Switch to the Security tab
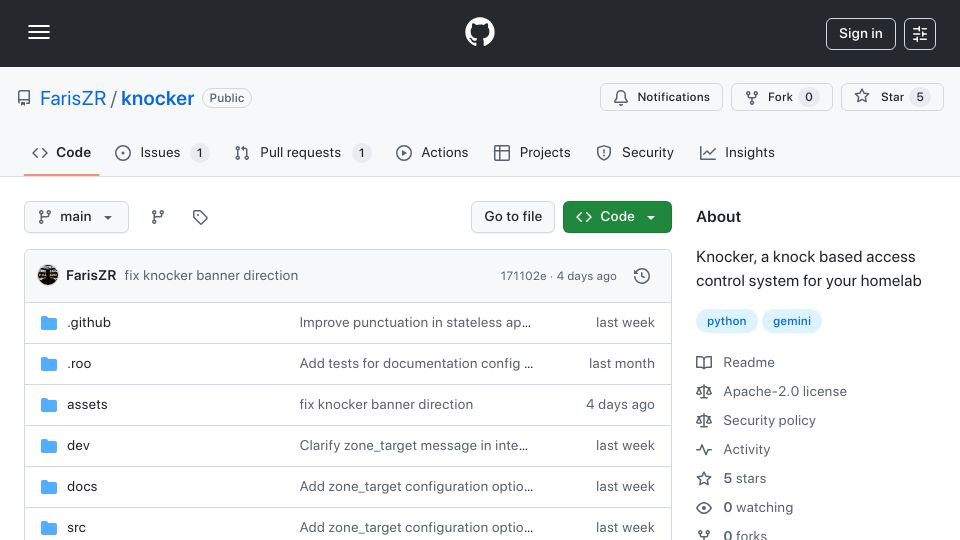This screenshot has height=540, width=960. pos(635,152)
